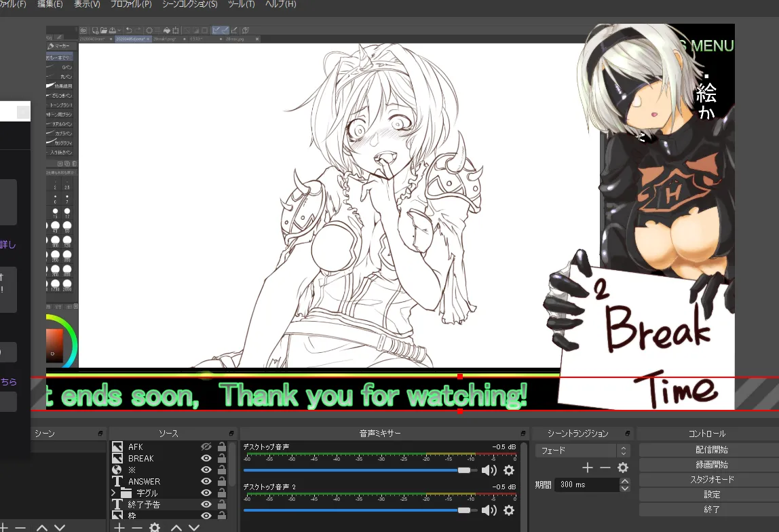
Task: Click the 配信開始 button
Action: [x=711, y=449]
